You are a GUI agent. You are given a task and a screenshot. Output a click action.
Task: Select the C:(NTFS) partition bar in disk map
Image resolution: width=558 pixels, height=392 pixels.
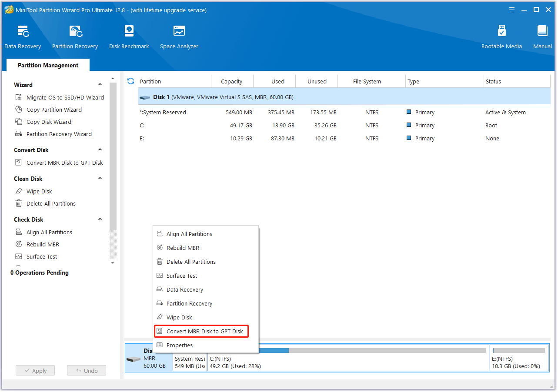pos(348,358)
